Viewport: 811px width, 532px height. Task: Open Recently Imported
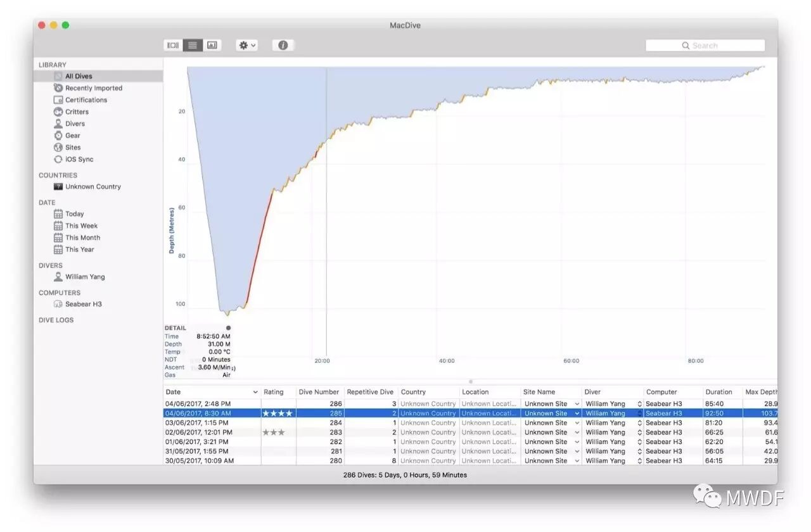click(x=94, y=88)
